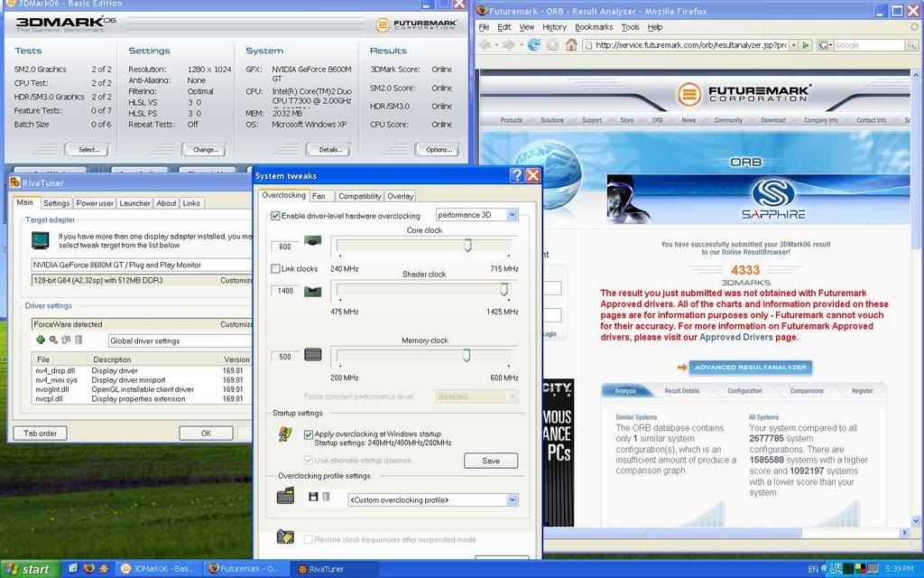Click Firefox Back arrow button
The image size is (924, 578).
click(x=485, y=45)
